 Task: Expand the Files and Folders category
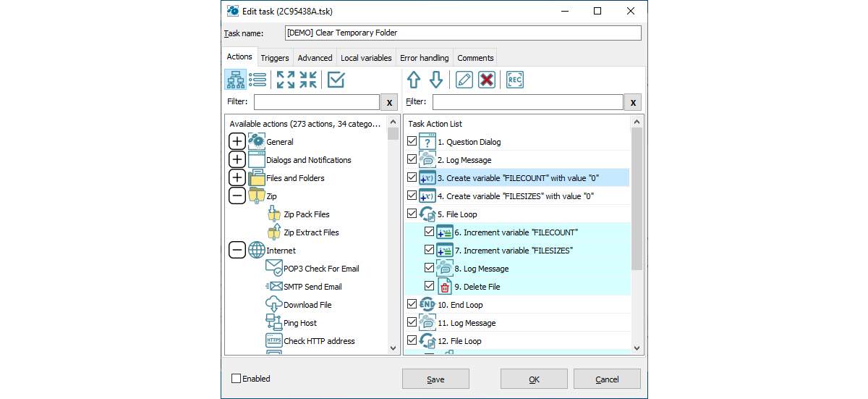point(237,178)
